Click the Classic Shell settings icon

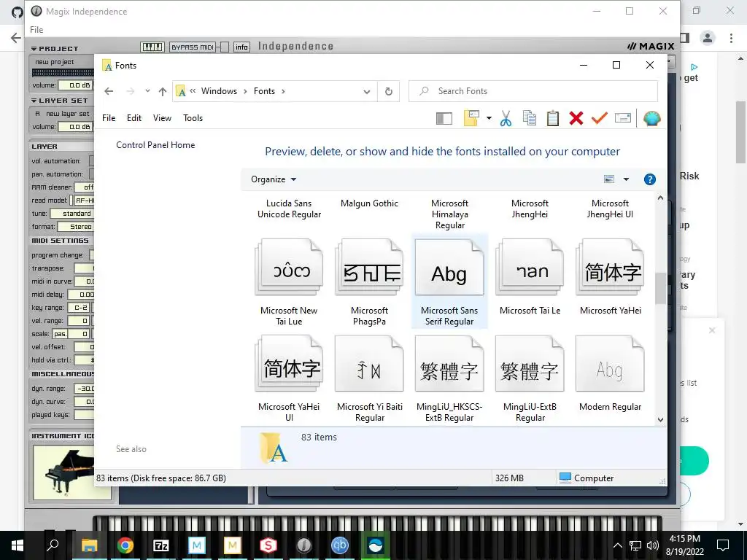pos(651,118)
